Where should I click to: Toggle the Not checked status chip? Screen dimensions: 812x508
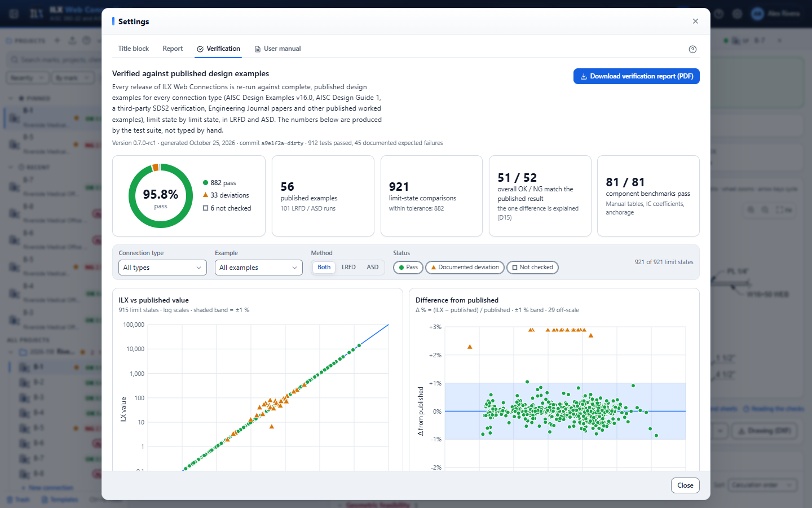(x=532, y=268)
